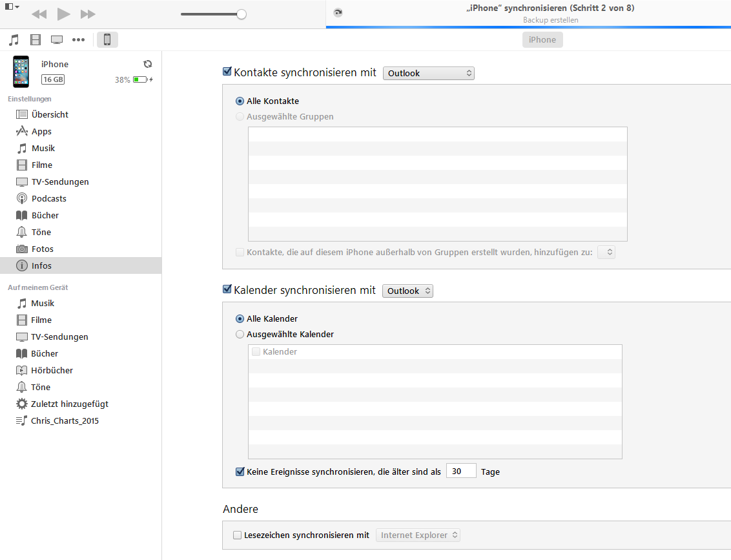Open Übersicht in the settings sidebar
The image size is (731, 560).
click(50, 114)
